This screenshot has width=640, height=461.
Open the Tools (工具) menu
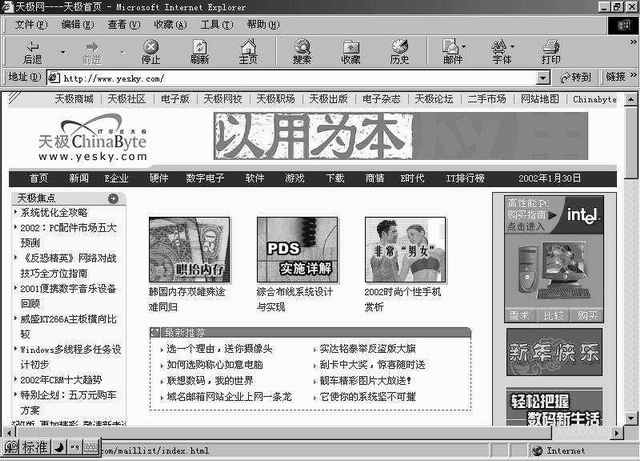(x=216, y=25)
